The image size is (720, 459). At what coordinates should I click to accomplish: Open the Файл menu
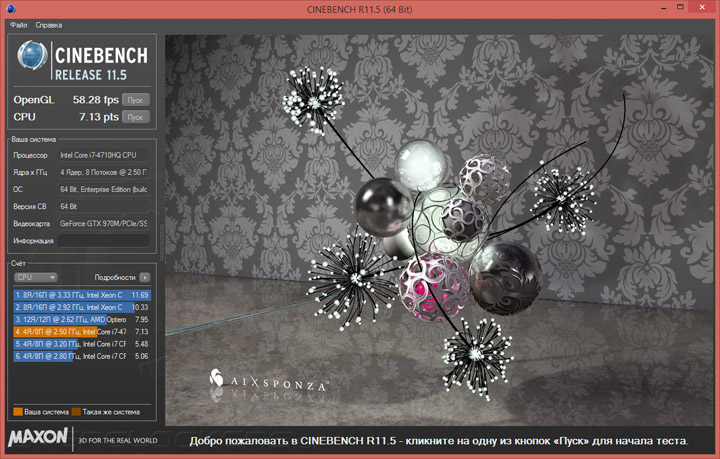click(x=18, y=25)
